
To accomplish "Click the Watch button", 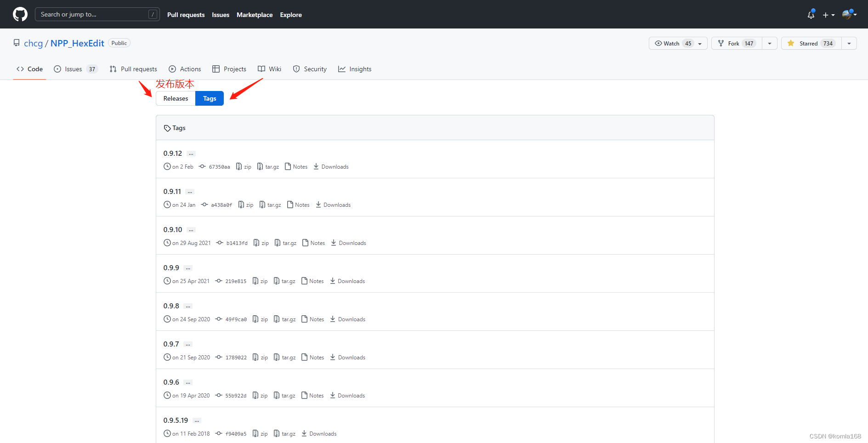I will click(678, 43).
